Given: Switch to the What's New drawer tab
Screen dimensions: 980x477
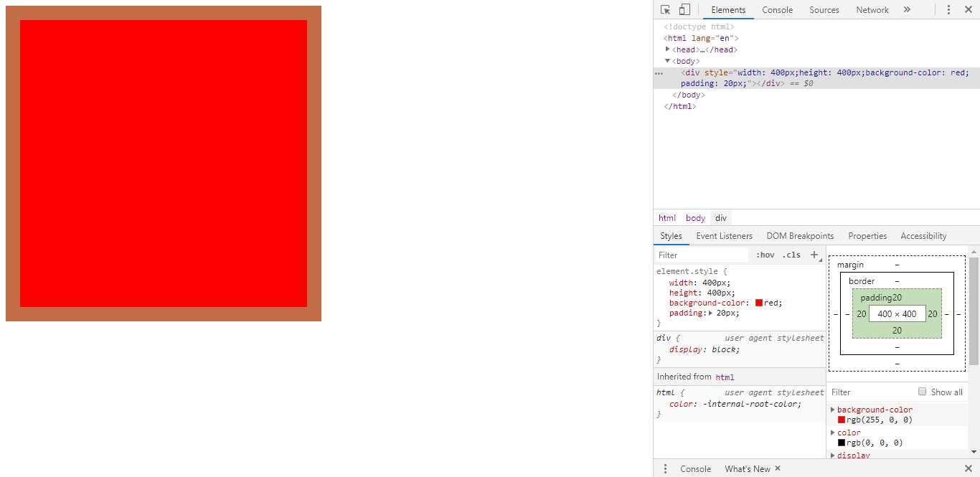Looking at the screenshot, I should (747, 469).
